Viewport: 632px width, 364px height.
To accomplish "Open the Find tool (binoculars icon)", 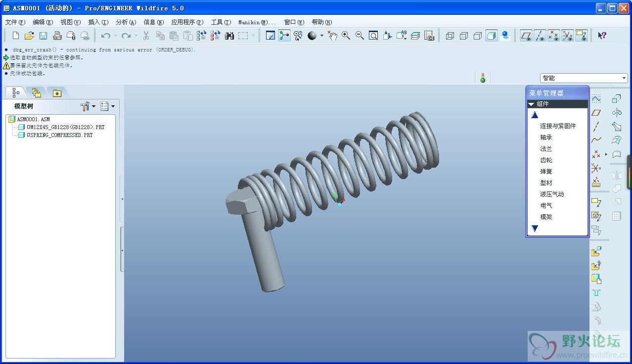I will point(229,36).
